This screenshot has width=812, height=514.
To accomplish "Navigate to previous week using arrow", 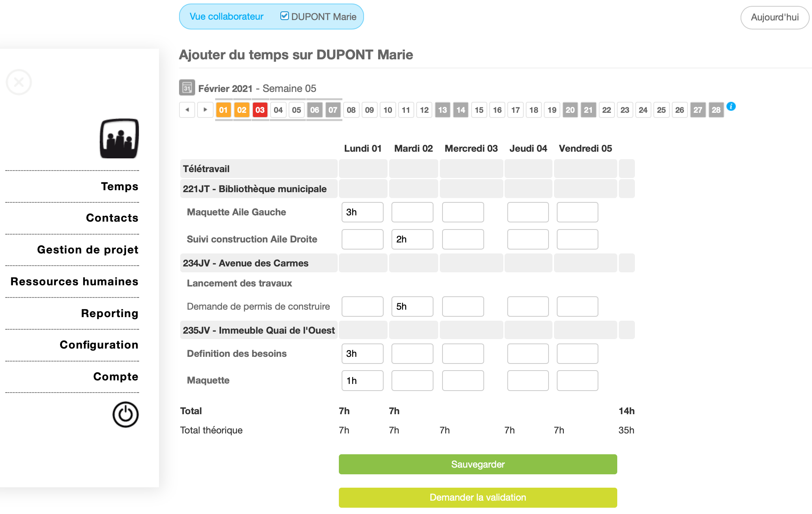I will pos(187,110).
